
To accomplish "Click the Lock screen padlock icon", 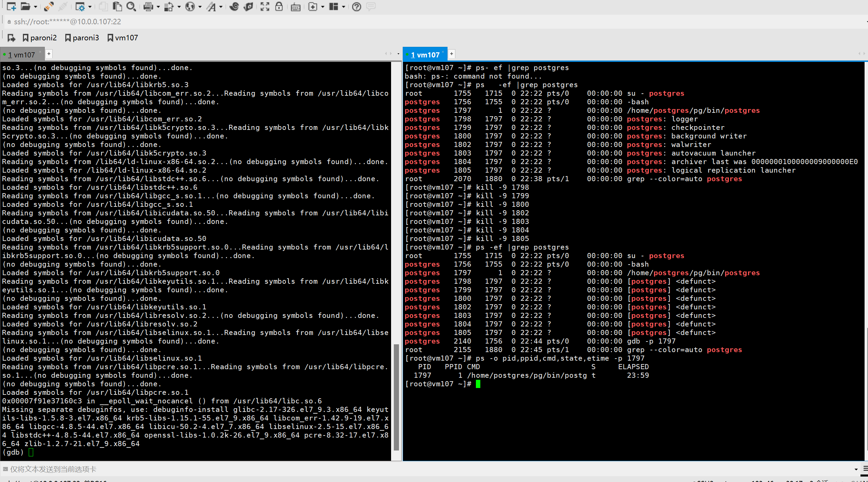I will pyautogui.click(x=279, y=6).
